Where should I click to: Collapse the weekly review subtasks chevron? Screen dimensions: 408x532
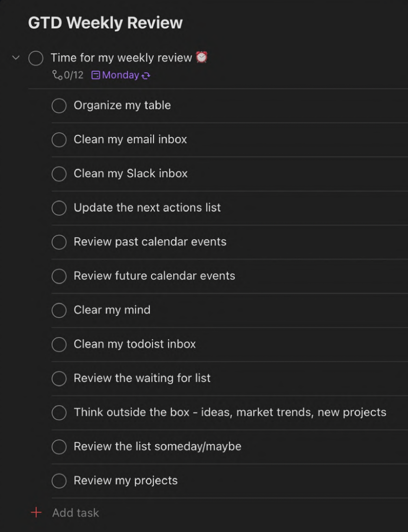pos(16,58)
